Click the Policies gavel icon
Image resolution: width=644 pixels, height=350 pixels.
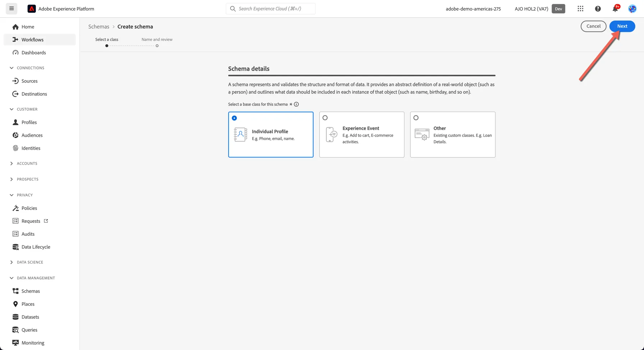[x=15, y=208]
